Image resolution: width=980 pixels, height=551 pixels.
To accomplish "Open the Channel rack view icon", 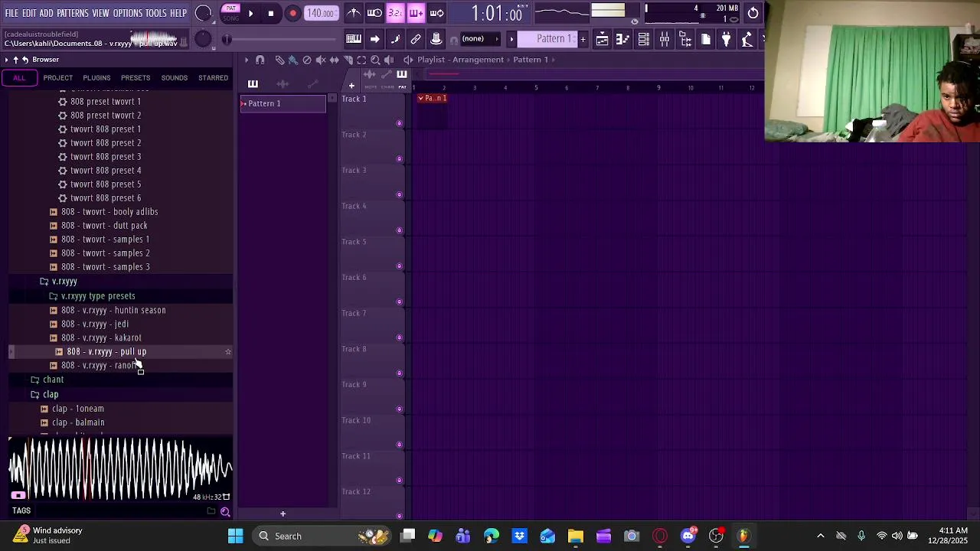I will (x=644, y=39).
